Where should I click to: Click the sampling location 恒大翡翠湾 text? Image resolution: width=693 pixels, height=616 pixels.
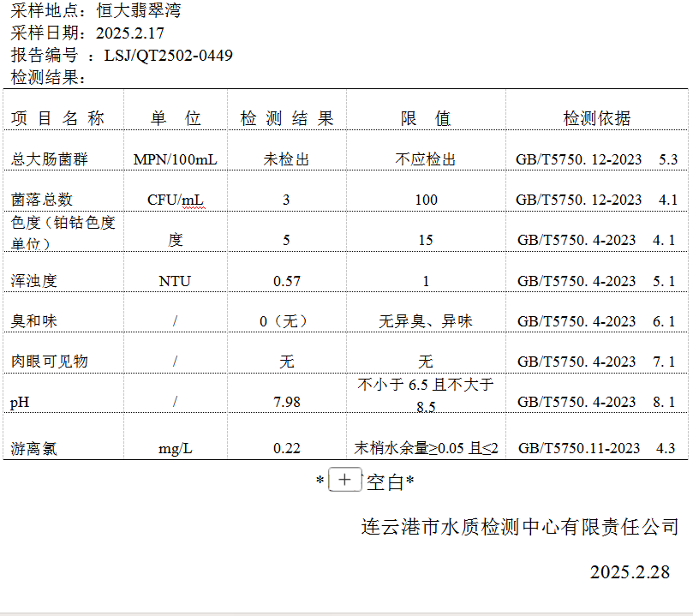139,11
